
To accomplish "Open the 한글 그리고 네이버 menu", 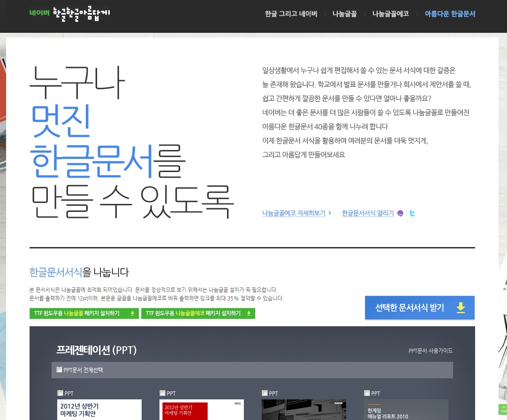I will (x=291, y=14).
